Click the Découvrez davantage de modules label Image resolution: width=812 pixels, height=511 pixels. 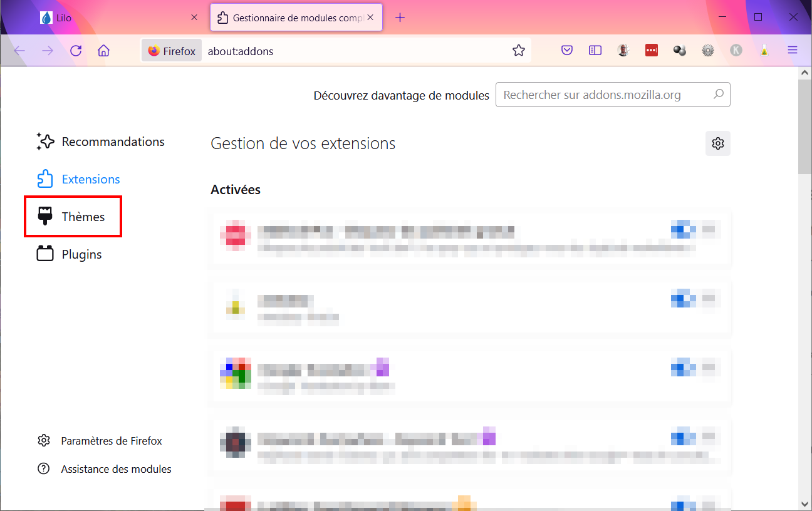coord(402,95)
